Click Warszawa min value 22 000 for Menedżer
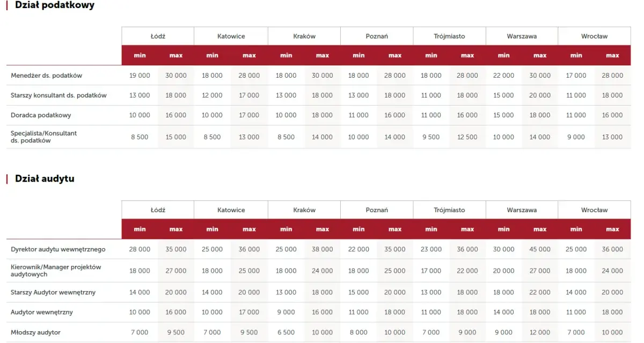Screen dimensions: 644x343 503,76
